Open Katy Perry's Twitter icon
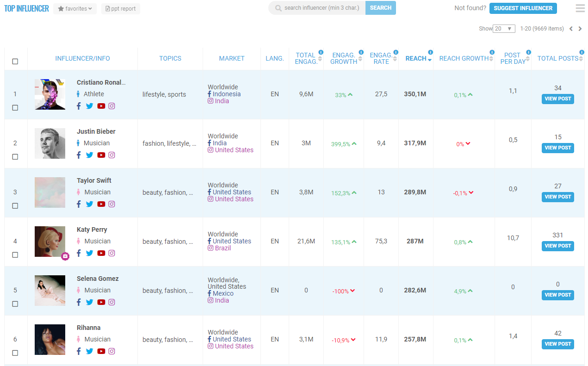The height and width of the screenshot is (366, 588). click(89, 253)
